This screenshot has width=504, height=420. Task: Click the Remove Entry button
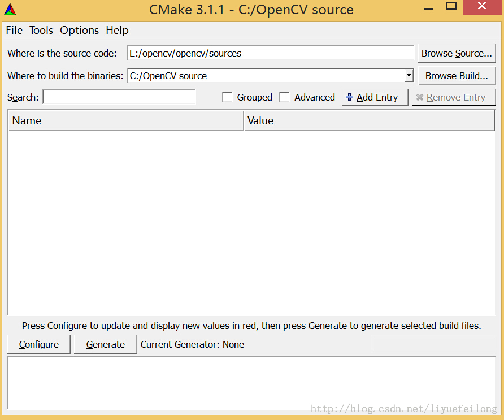[454, 97]
